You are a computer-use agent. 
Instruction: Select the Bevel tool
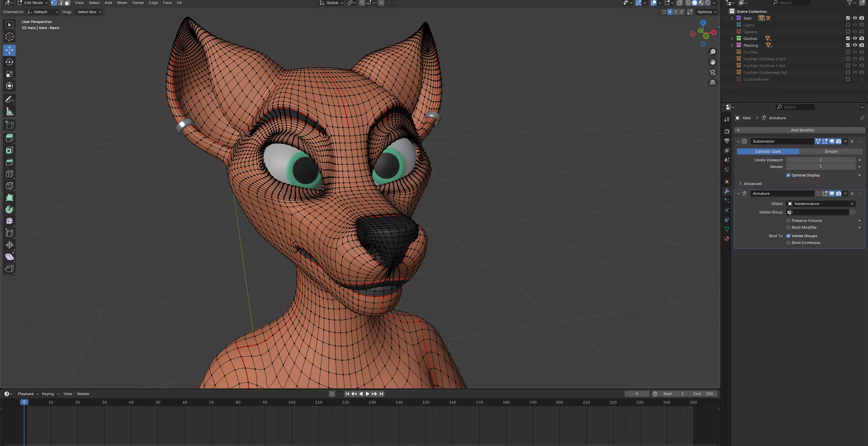[x=9, y=162]
